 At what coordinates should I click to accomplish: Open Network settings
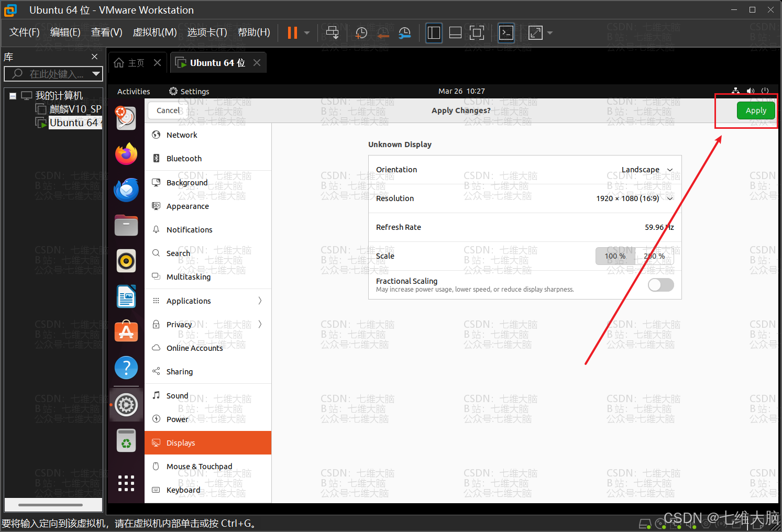pos(208,135)
